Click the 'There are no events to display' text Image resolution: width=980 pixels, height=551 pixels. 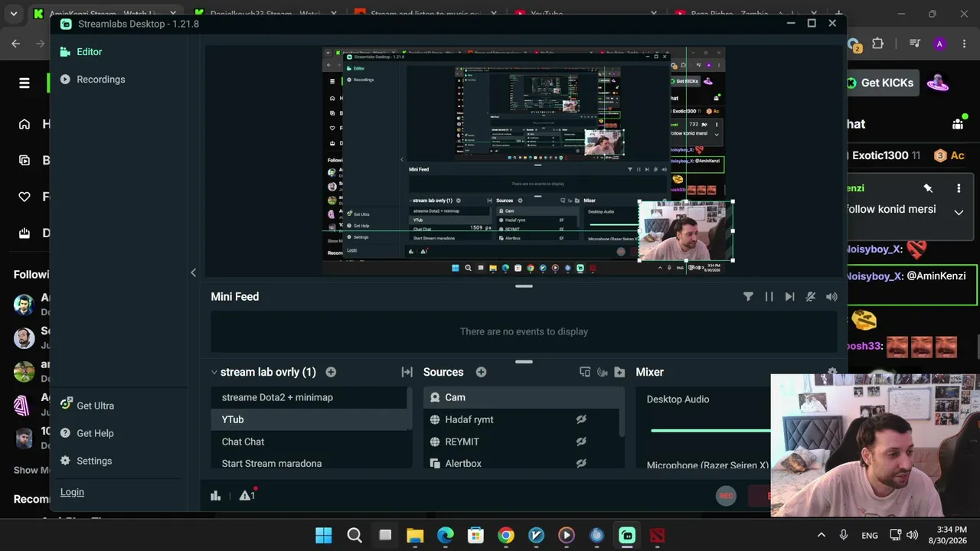coord(524,331)
